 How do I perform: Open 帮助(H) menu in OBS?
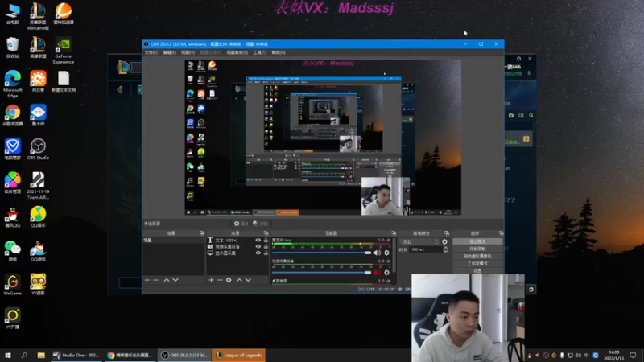coord(278,52)
